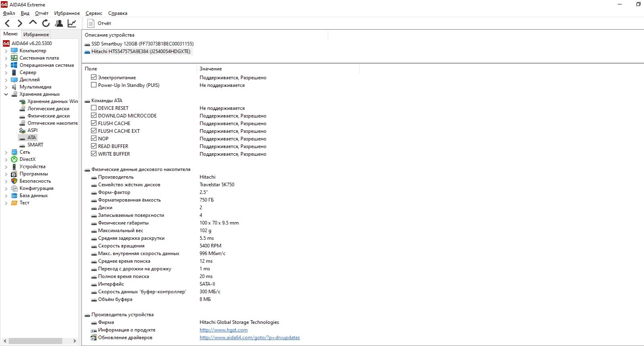Expand the Сервер node arrow
The width and height of the screenshot is (644, 346).
click(6, 73)
